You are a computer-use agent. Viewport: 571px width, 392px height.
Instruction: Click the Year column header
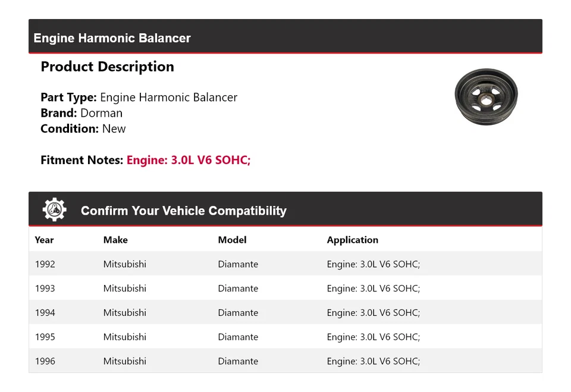click(x=44, y=240)
